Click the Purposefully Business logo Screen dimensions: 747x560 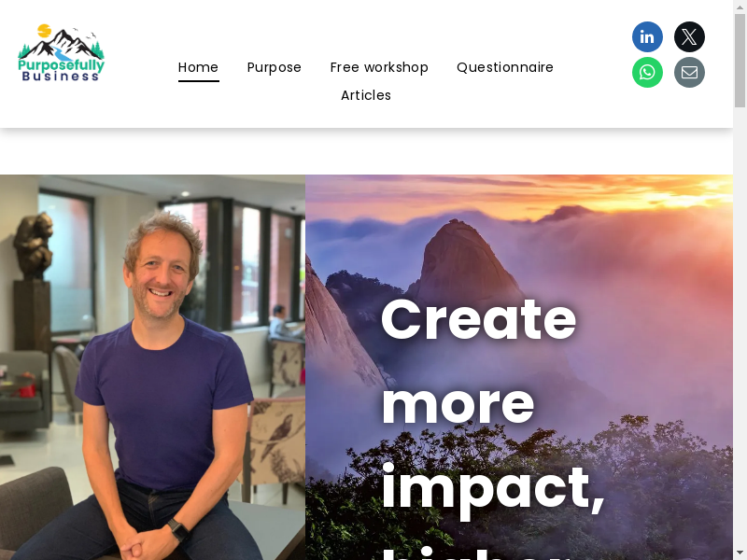(x=61, y=53)
